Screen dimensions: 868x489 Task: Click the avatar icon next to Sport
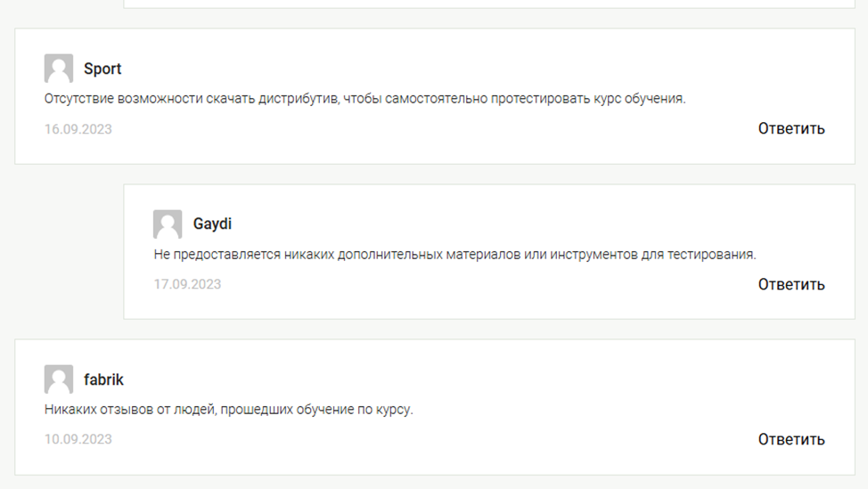click(x=59, y=69)
